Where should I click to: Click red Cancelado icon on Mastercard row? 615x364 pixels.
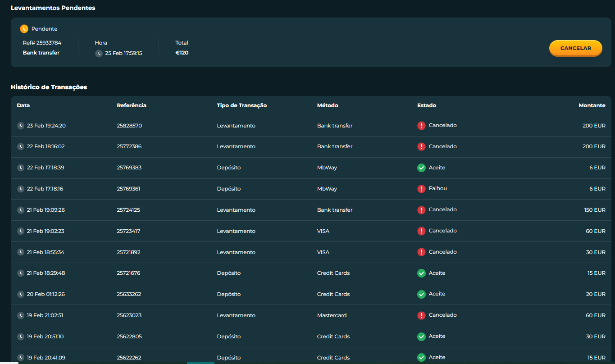[421, 315]
